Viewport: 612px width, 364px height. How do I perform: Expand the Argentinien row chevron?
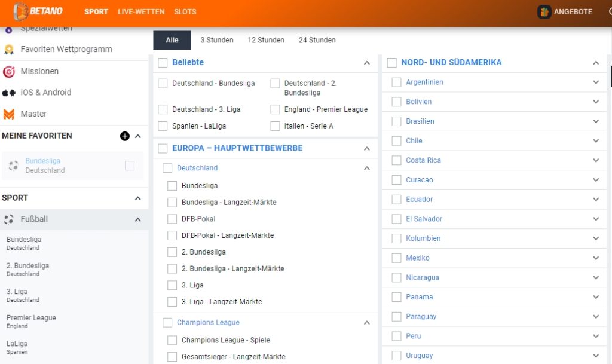tap(595, 82)
